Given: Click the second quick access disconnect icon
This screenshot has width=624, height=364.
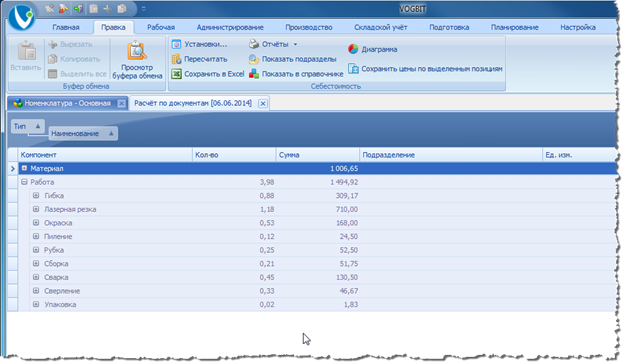Looking at the screenshot, I should [x=64, y=8].
